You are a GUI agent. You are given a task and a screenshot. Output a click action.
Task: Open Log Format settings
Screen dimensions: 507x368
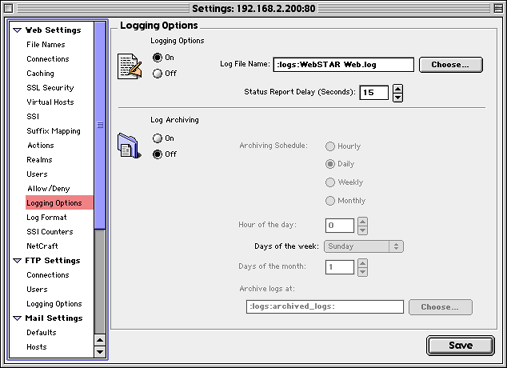click(47, 217)
